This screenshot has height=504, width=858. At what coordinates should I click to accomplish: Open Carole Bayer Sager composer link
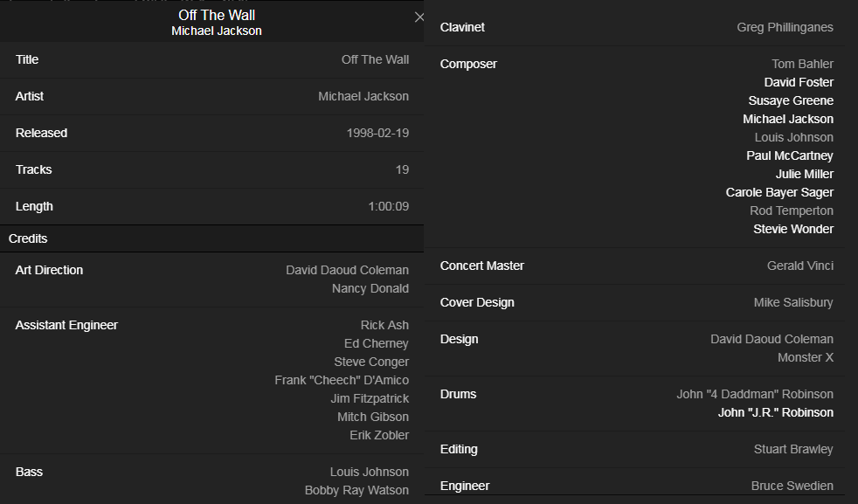(x=779, y=192)
